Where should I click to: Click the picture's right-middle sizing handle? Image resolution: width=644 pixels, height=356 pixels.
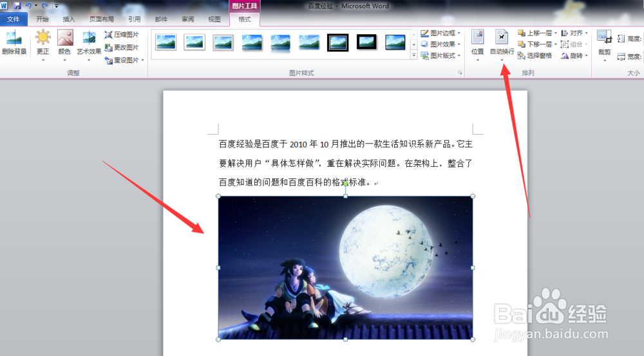click(473, 268)
